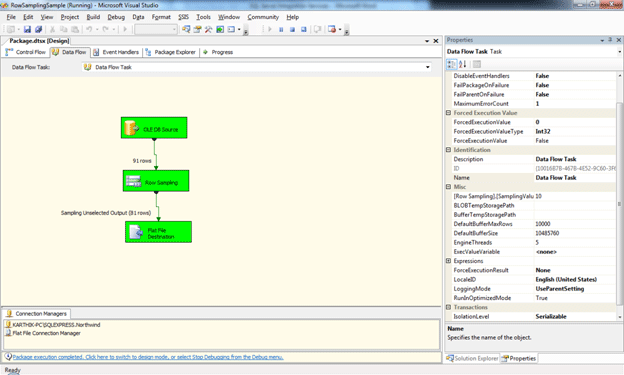Click the Save All toolbar icon
Image resolution: width=624 pixels, height=375 pixels.
[39, 29]
